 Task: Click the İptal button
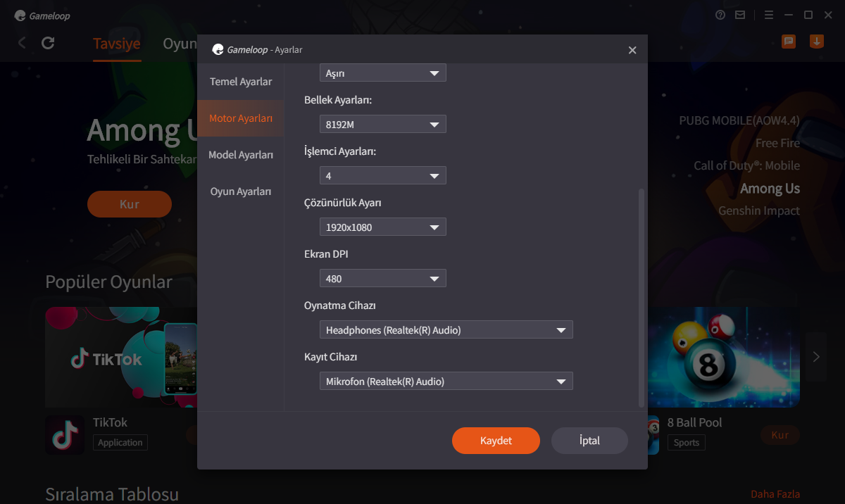(x=589, y=441)
